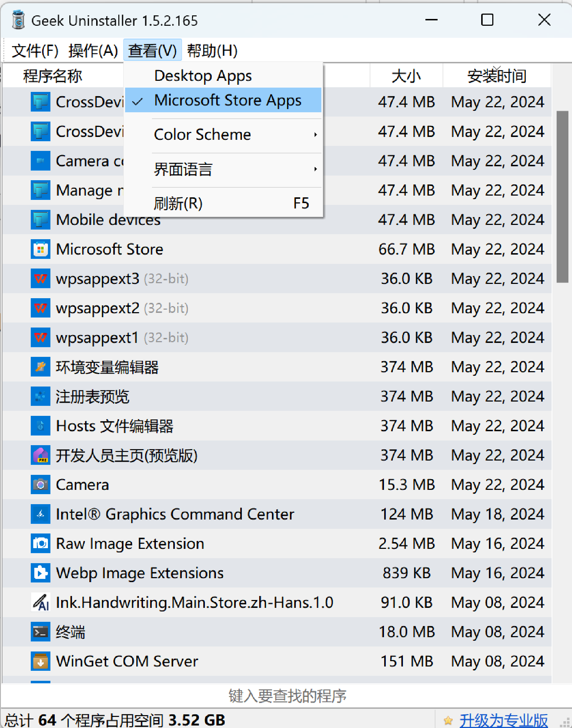Close the 查看(V) menu
Viewport: 572px width, 728px height.
pyautogui.click(x=153, y=50)
